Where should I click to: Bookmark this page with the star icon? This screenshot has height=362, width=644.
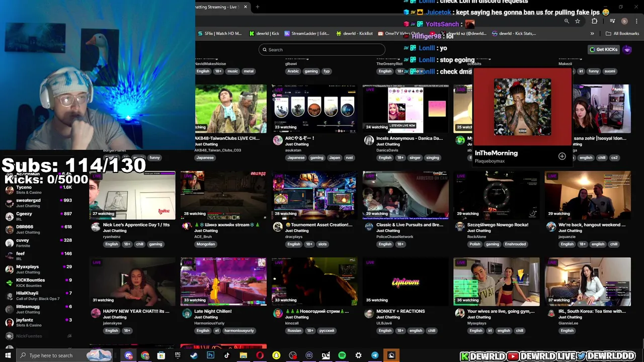(578, 21)
